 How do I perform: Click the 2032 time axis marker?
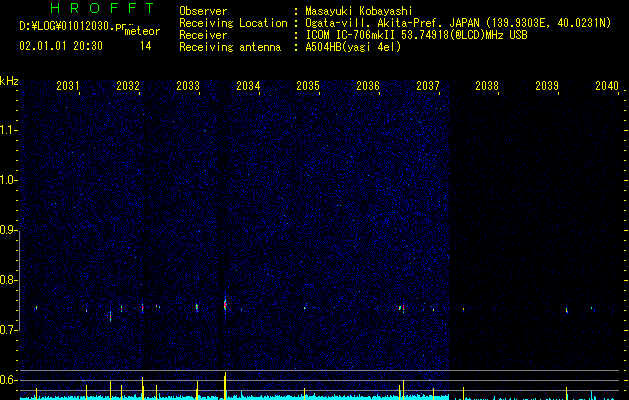pos(128,85)
